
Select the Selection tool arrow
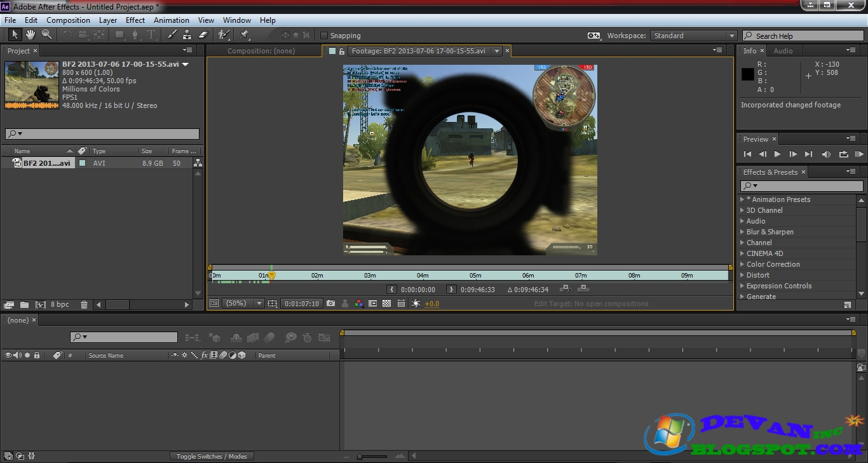tap(15, 35)
